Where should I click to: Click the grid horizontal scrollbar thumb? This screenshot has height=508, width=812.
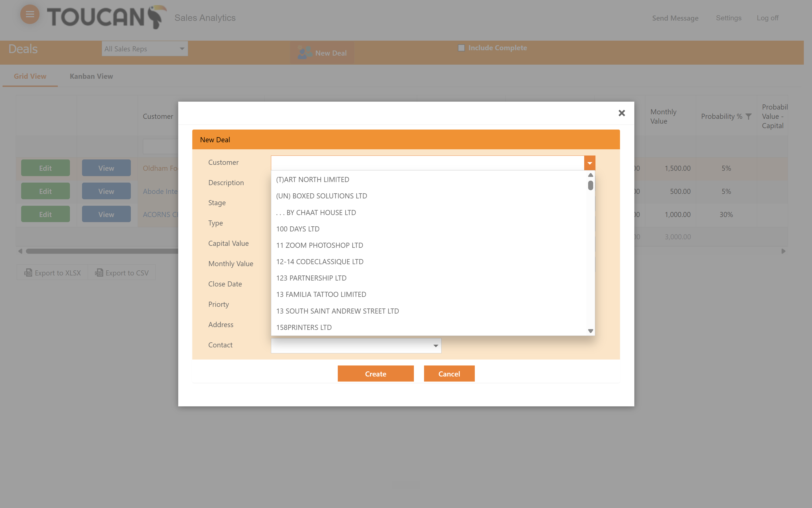tap(102, 251)
